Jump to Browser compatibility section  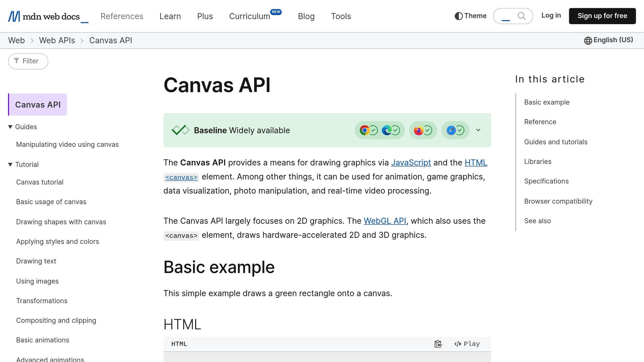point(558,201)
